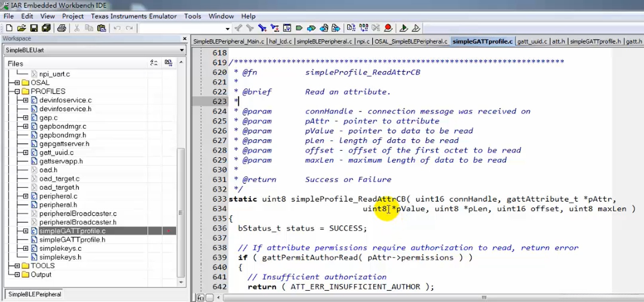Click the Redo arrow icon
644x302 pixels.
click(129, 28)
